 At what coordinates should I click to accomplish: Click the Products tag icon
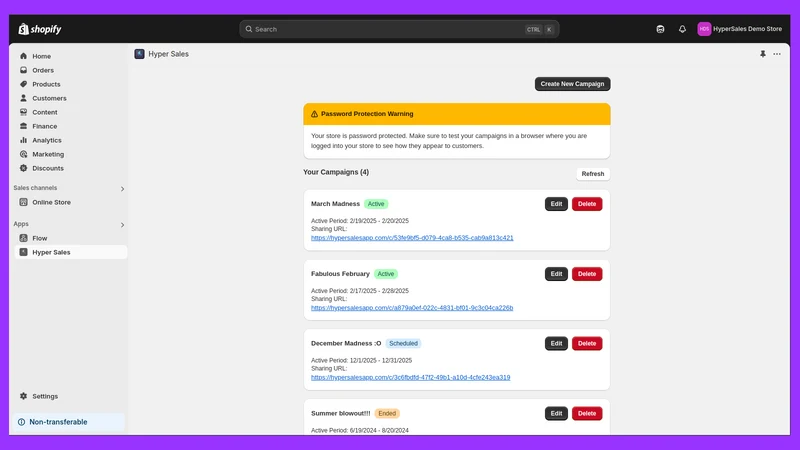[23, 84]
